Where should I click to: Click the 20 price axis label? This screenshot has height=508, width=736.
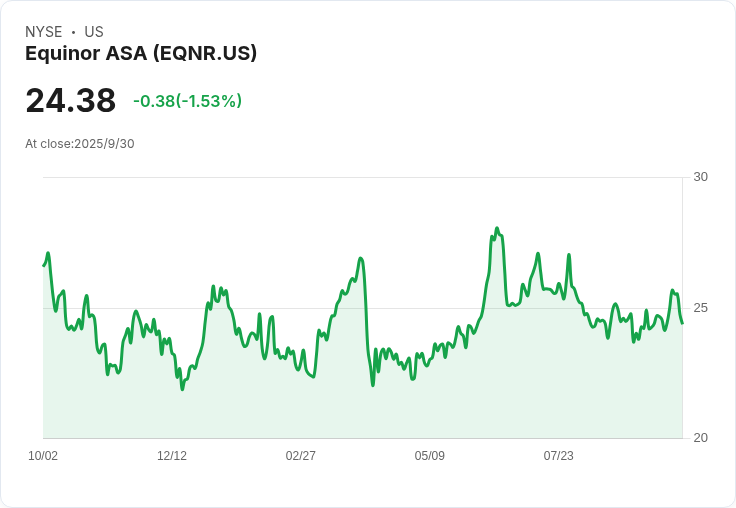[x=700, y=438]
